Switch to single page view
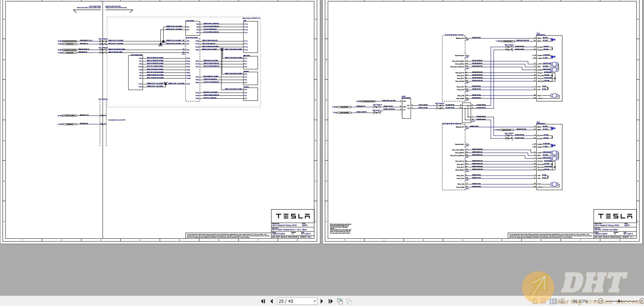The width and height of the screenshot is (644, 306). coord(535,301)
